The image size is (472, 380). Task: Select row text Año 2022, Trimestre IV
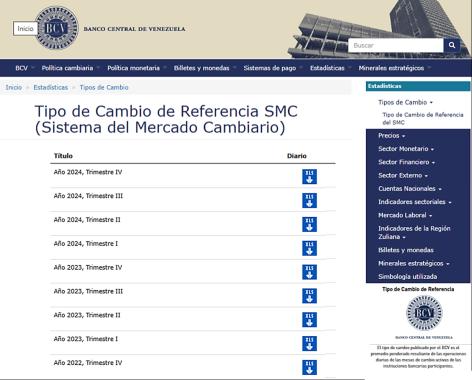[x=88, y=363]
